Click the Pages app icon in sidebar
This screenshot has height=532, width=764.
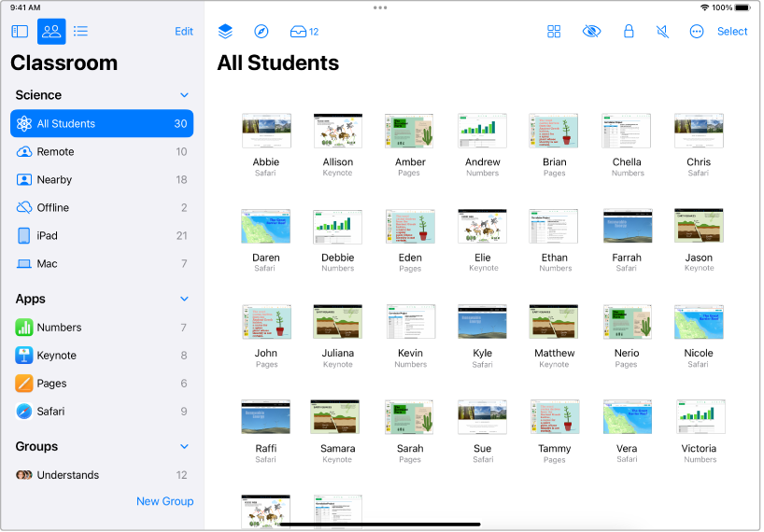tap(24, 384)
